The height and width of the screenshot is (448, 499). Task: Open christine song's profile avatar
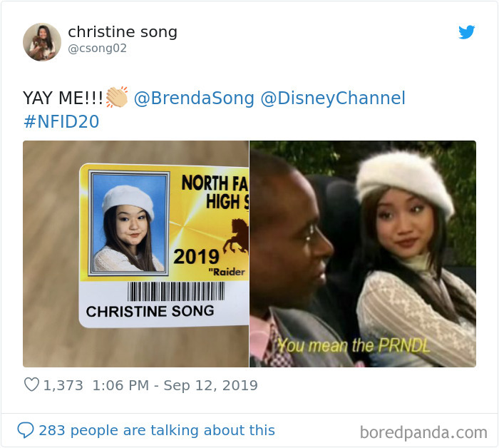(41, 41)
